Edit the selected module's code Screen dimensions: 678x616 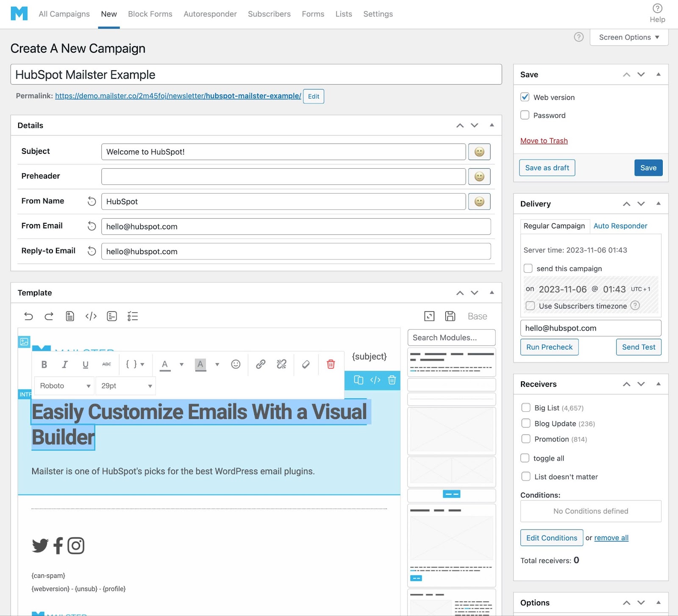[x=375, y=380]
